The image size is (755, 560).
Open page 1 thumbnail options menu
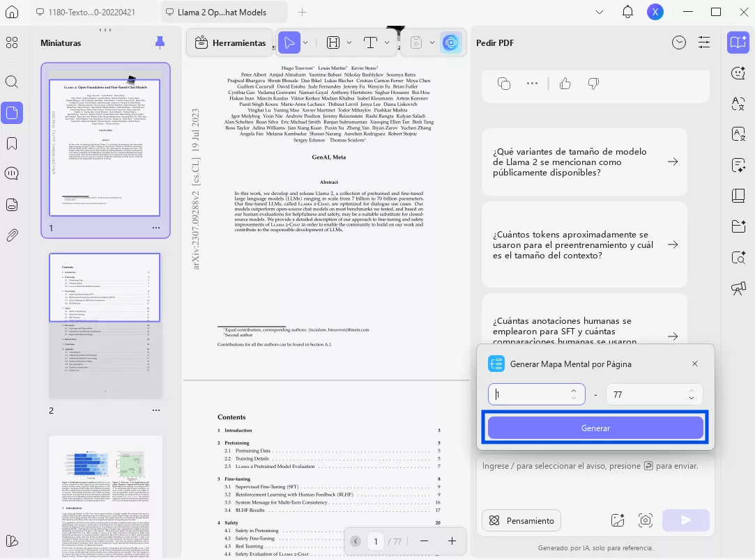click(156, 228)
